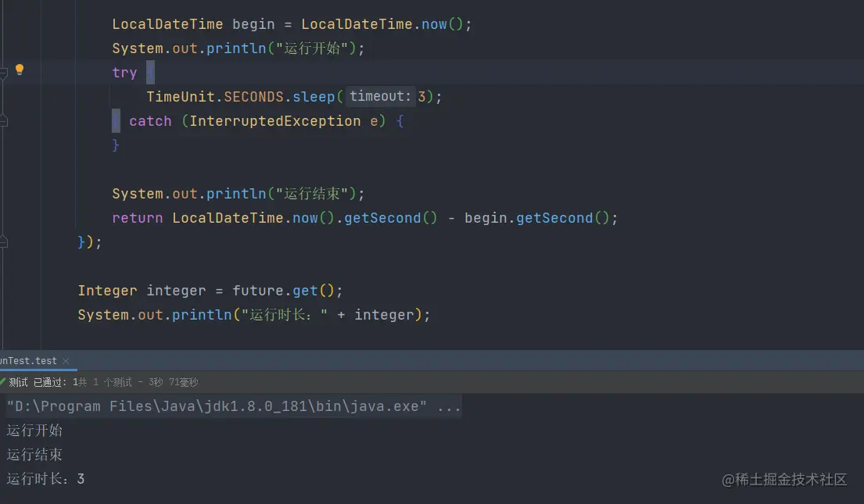Click console output line '运行结束'
864x504 pixels.
click(x=34, y=455)
